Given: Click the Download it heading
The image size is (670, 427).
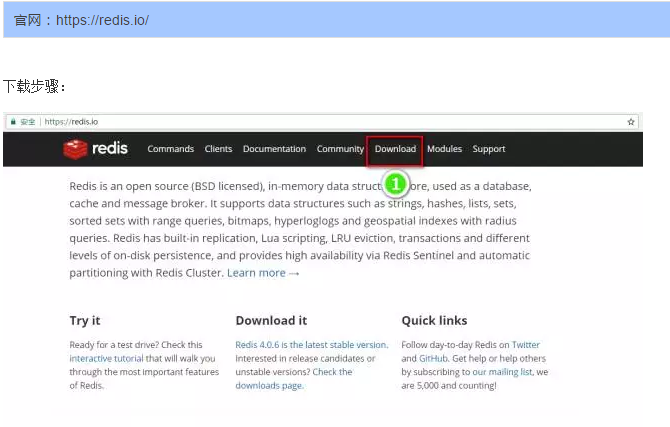Looking at the screenshot, I should click(x=271, y=321).
